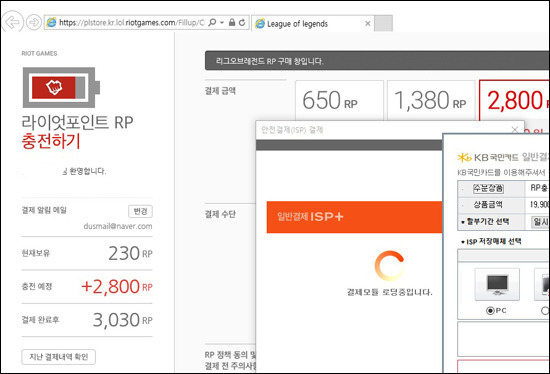Select the 1,380 RP amount option

(x=431, y=100)
